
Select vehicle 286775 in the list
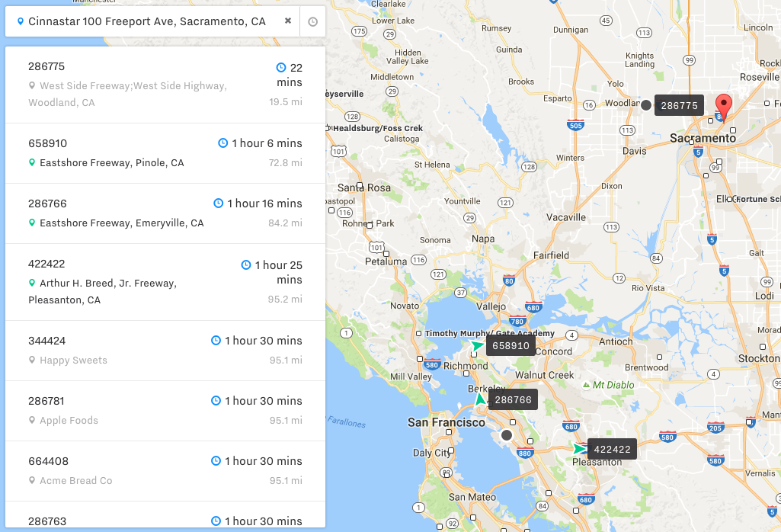coord(165,84)
